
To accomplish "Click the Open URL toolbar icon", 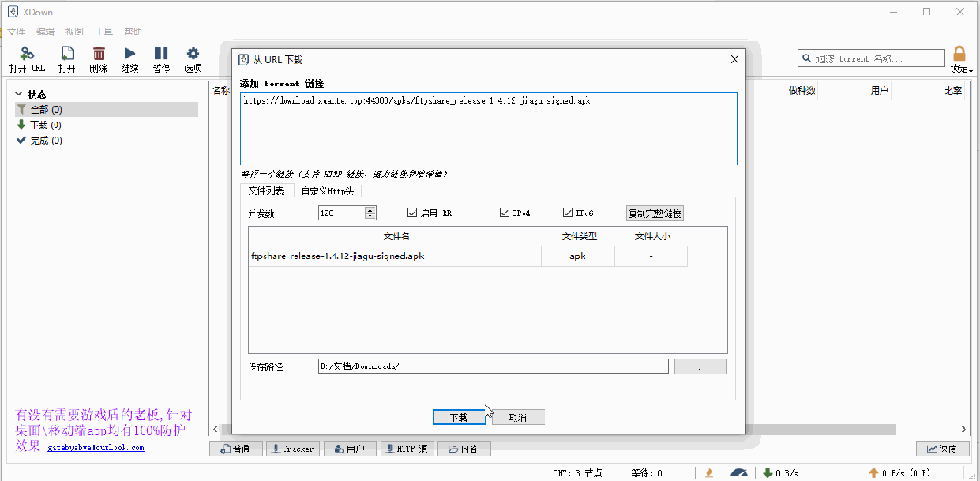I will 26,55.
